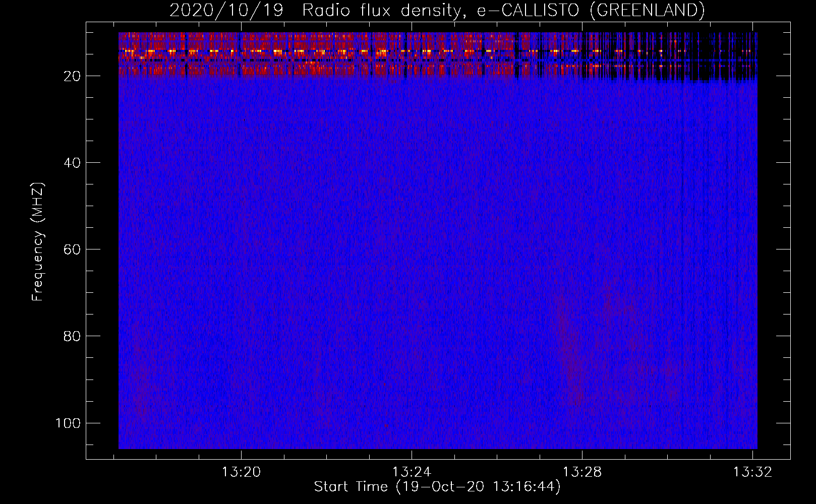The width and height of the screenshot is (816, 504).
Task: Click the date '2020/10/19' in the title
Action: [x=226, y=11]
